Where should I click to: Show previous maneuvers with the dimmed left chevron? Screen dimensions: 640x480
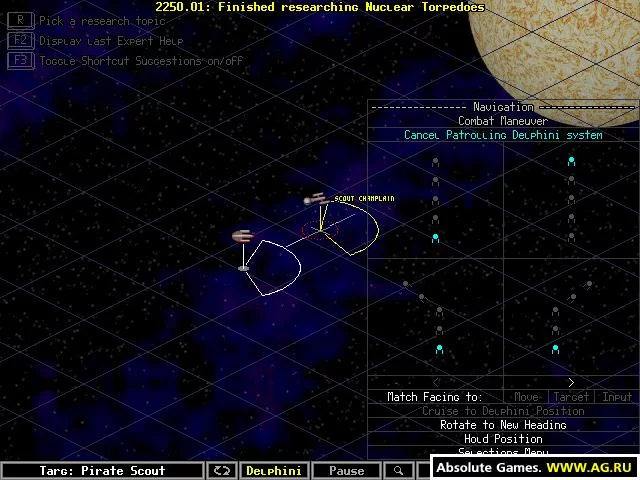point(436,382)
